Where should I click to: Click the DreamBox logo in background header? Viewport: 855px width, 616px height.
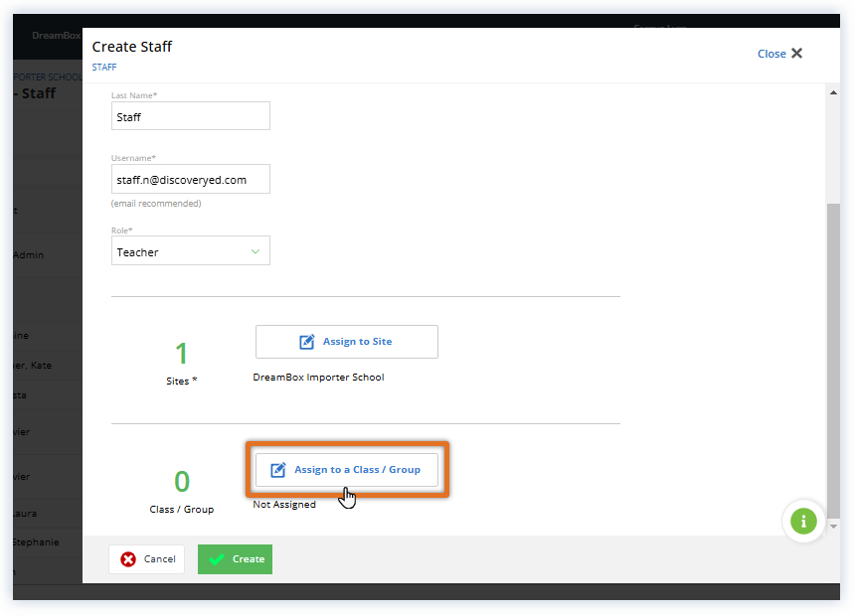[x=57, y=36]
